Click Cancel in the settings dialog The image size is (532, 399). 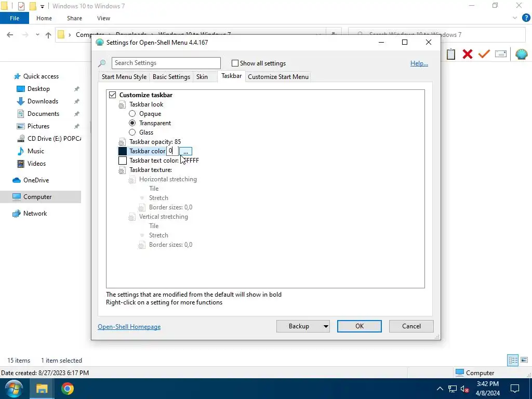411,326
